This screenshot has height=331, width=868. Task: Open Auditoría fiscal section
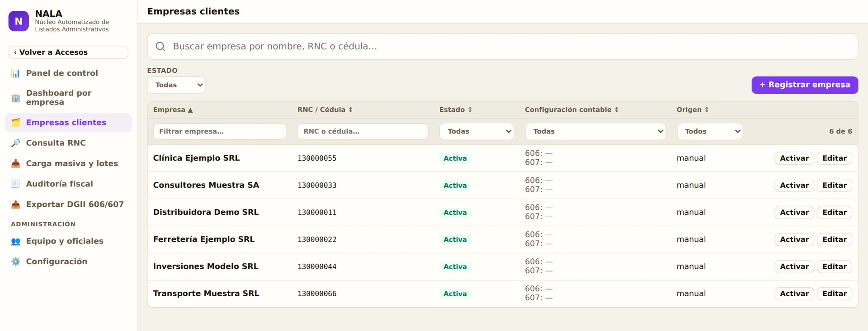[68, 184]
